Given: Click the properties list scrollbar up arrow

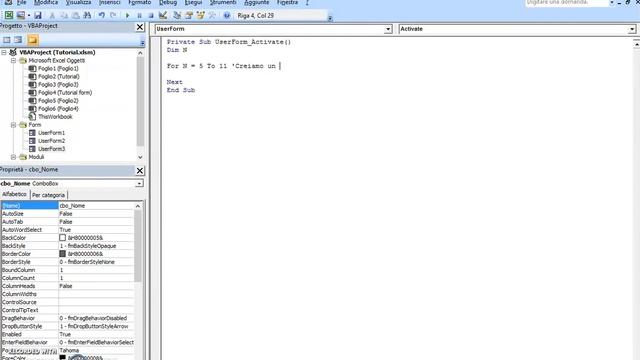Looking at the screenshot, I should pos(138,206).
